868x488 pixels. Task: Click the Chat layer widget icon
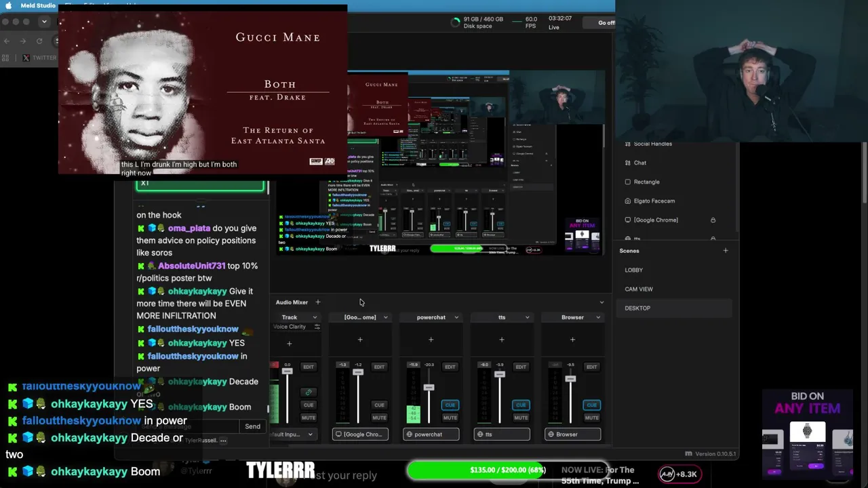627,163
